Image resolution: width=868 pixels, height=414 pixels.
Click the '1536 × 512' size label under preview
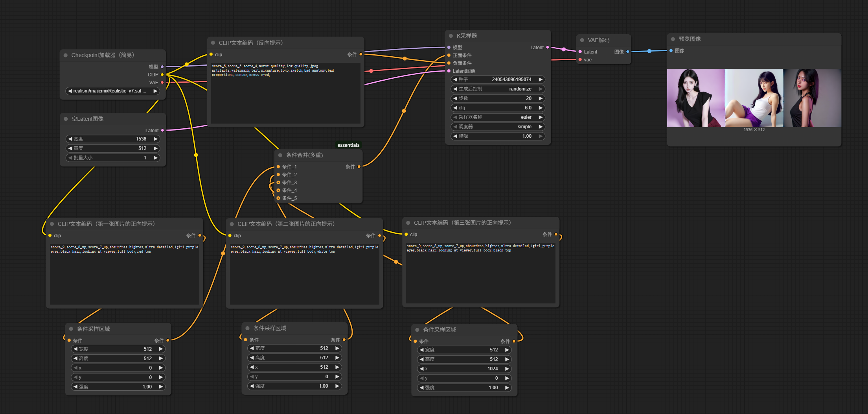(754, 129)
